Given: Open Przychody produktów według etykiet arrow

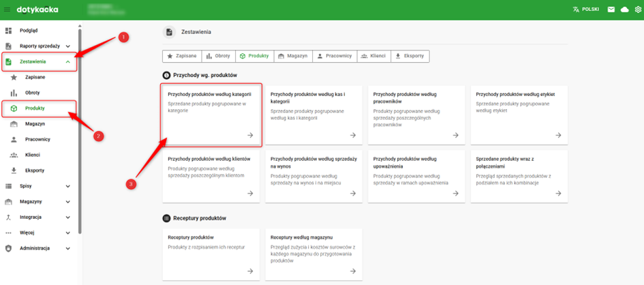Looking at the screenshot, I should click(x=558, y=135).
